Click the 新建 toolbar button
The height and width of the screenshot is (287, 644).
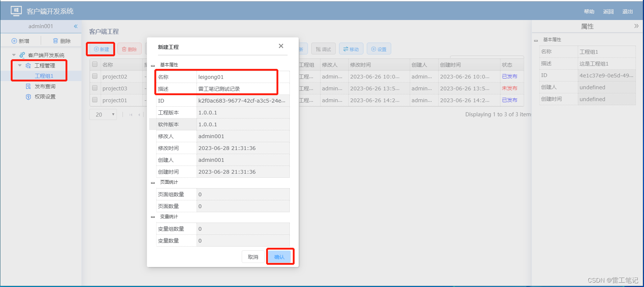click(101, 49)
